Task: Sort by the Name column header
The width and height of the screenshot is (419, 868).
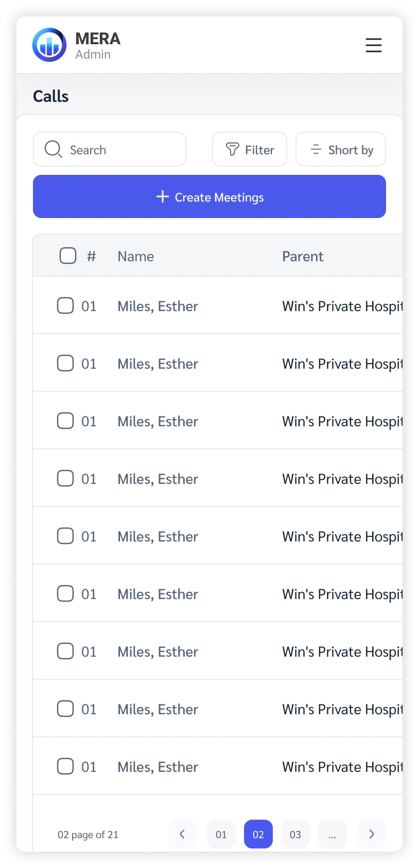Action: pyautogui.click(x=136, y=256)
